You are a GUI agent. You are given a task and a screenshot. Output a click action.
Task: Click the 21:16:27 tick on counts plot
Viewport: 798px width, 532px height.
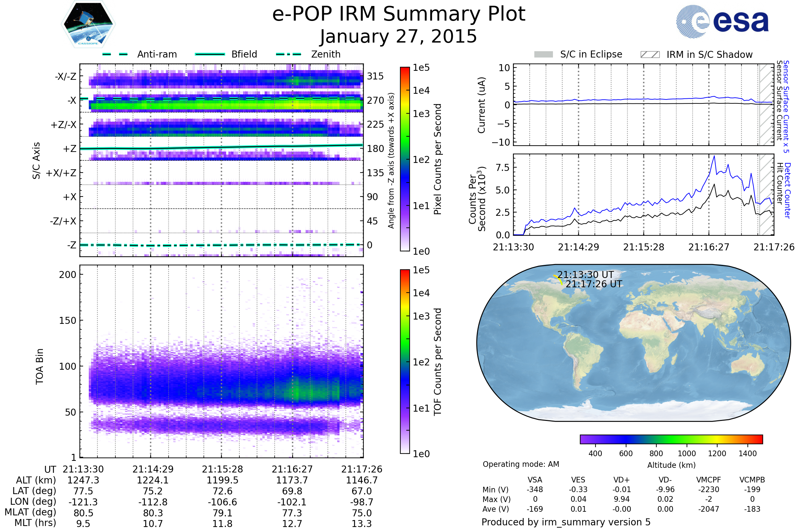(x=709, y=247)
